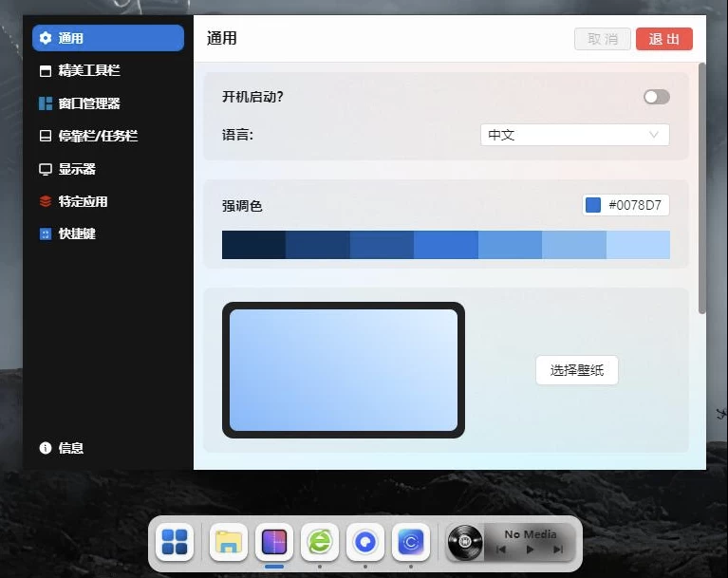Click the blue circle app icon in dock
Viewport: 728px width, 578px height.
point(365,542)
